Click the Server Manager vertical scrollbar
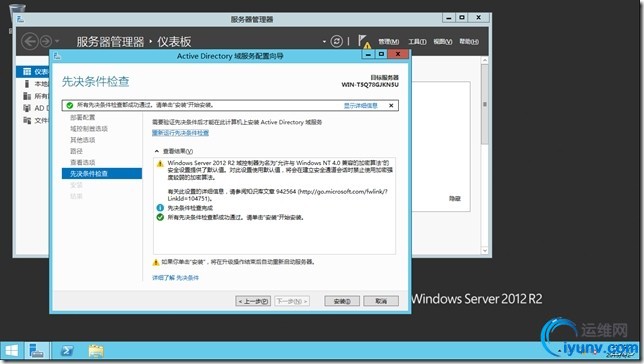Image resolution: width=644 pixels, height=364 pixels. tap(485, 105)
